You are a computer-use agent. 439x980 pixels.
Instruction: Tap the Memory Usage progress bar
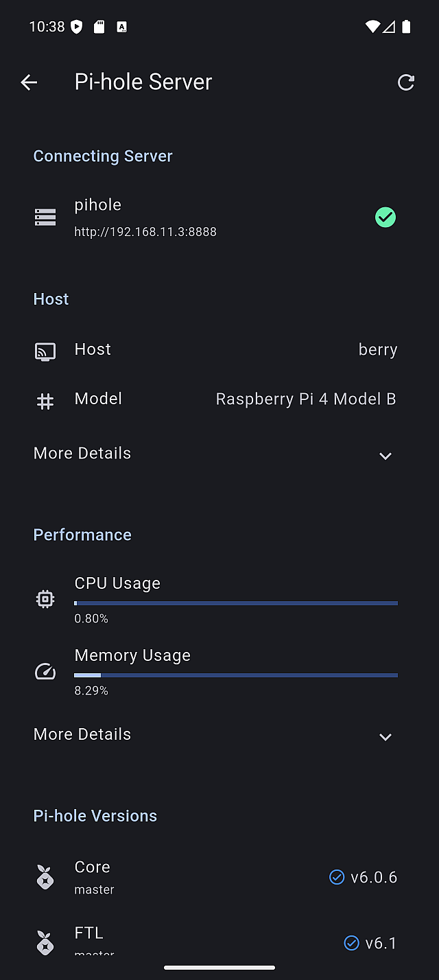pos(236,675)
